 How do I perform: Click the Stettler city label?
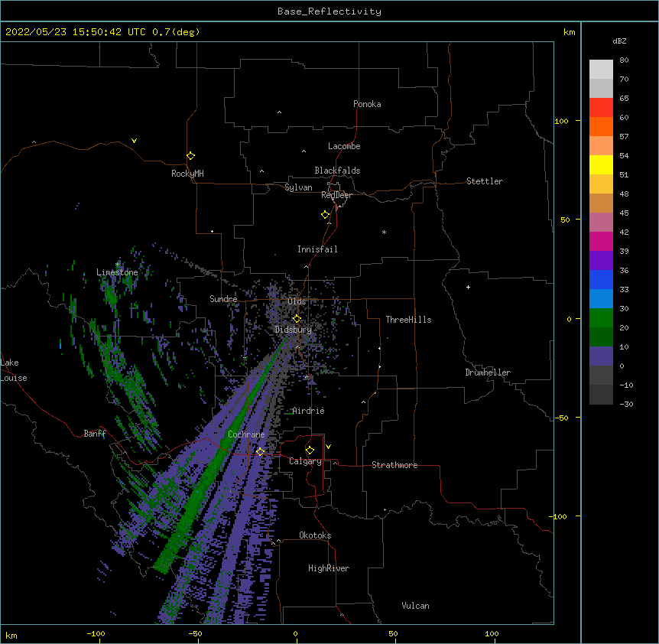pos(485,181)
